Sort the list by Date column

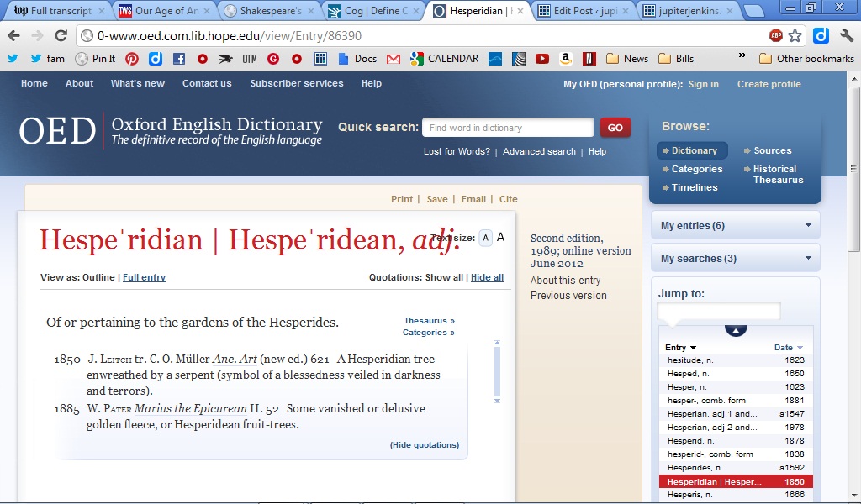[x=788, y=348]
